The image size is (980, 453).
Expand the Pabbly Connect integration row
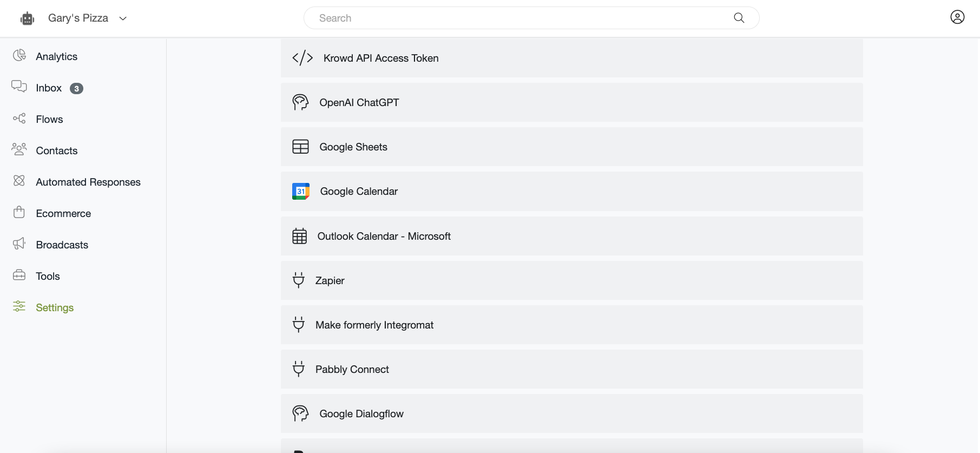(x=571, y=369)
